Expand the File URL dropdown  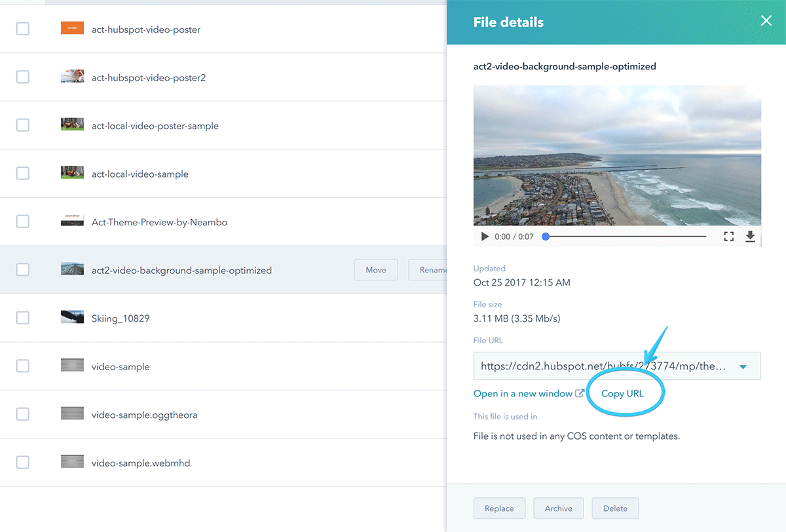point(743,366)
